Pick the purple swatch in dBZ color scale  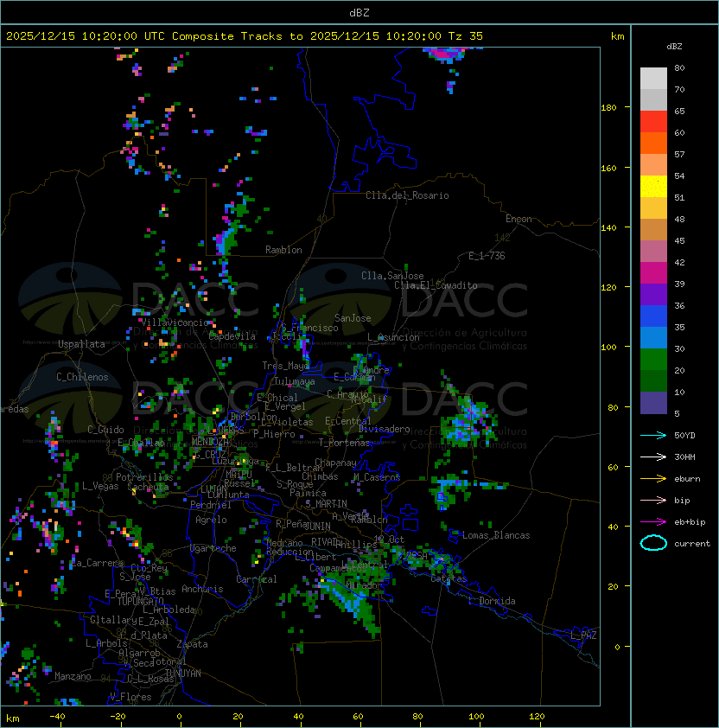[653, 294]
